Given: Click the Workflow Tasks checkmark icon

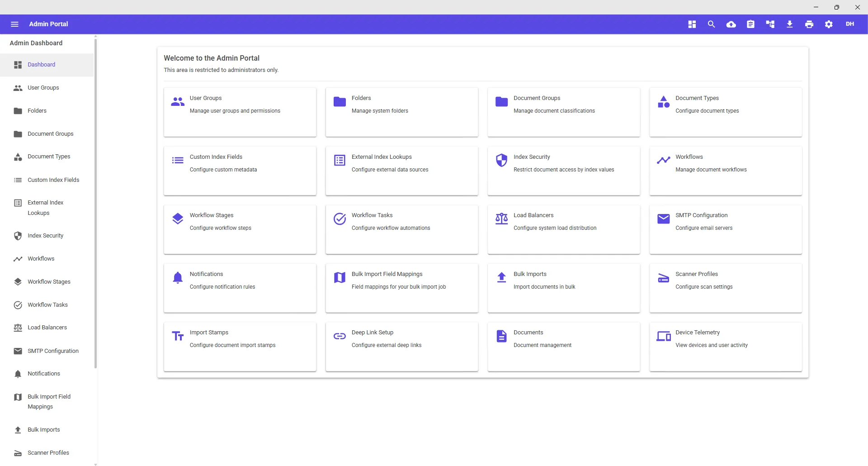Looking at the screenshot, I should [340, 219].
